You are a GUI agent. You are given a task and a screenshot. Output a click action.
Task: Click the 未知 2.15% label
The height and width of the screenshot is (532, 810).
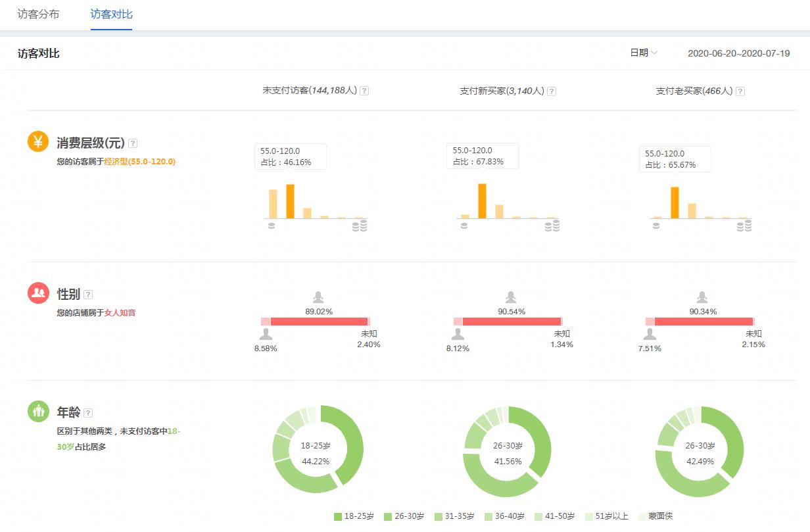[753, 339]
